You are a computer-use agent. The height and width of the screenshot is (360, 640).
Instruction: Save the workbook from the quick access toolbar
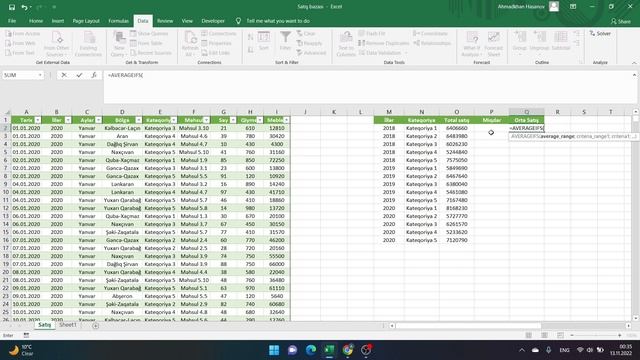tap(12, 7)
